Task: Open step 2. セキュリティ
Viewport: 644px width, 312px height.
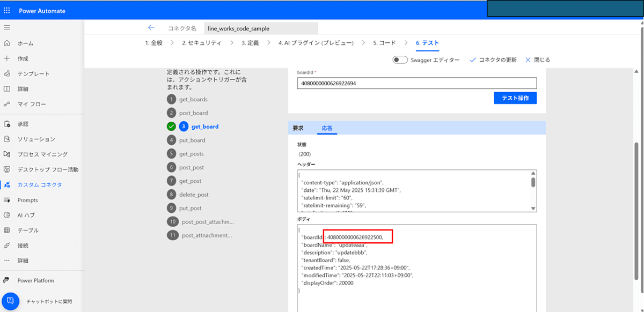Action: (202, 43)
